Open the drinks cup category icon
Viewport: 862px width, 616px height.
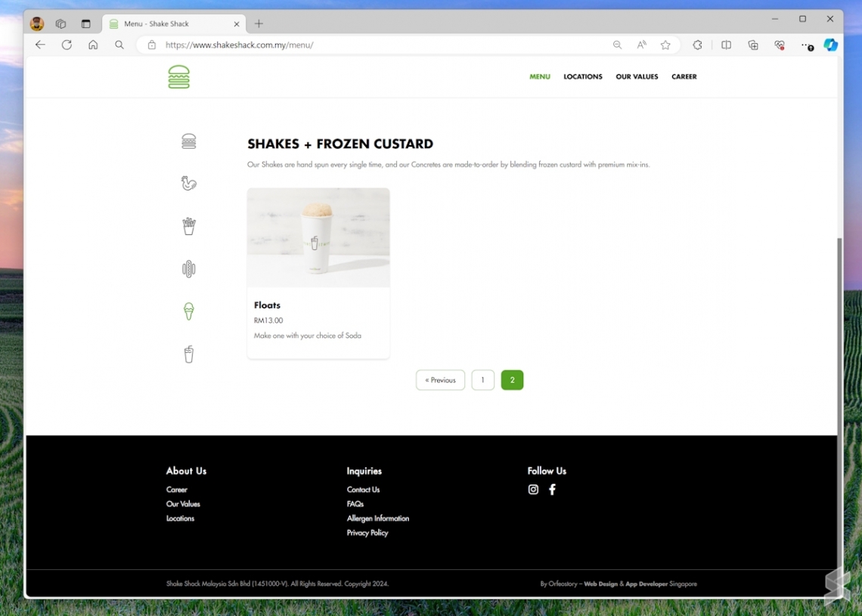pos(189,354)
